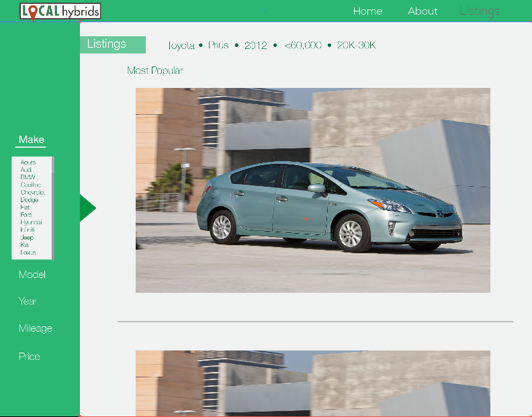The height and width of the screenshot is (417, 532).
Task: Choose Cadillac in the Make list
Action: tap(30, 185)
